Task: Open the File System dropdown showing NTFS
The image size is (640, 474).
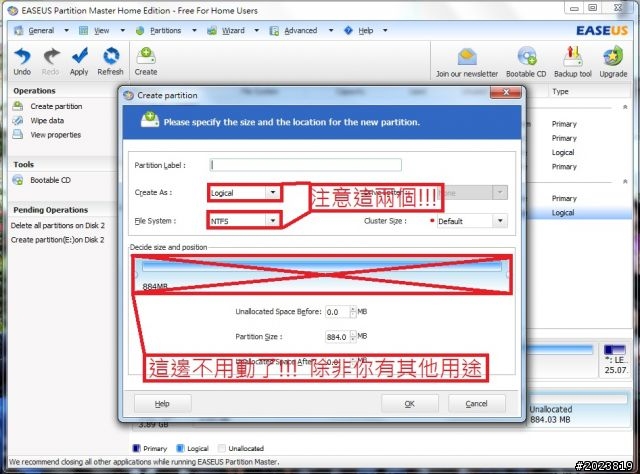Action: [273, 220]
